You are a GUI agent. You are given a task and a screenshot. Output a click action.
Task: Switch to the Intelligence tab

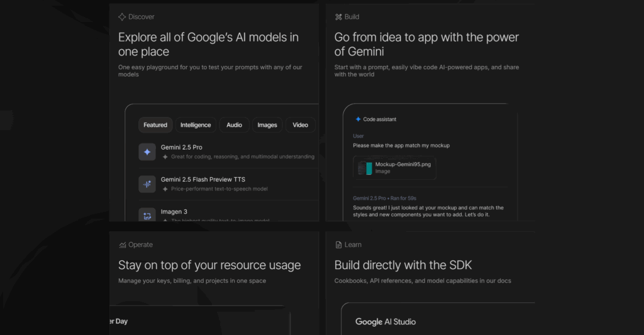[196, 125]
